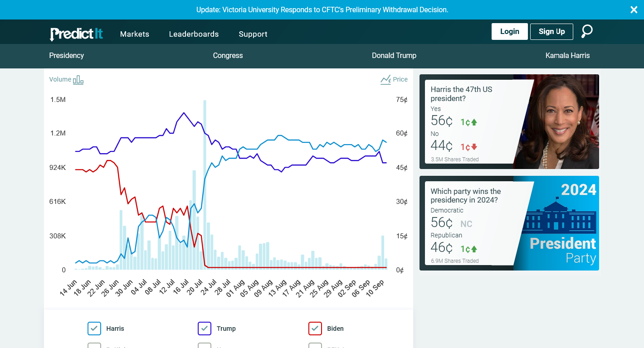Viewport: 644px width, 348px height.
Task: Close the update banner
Action: 634,10
